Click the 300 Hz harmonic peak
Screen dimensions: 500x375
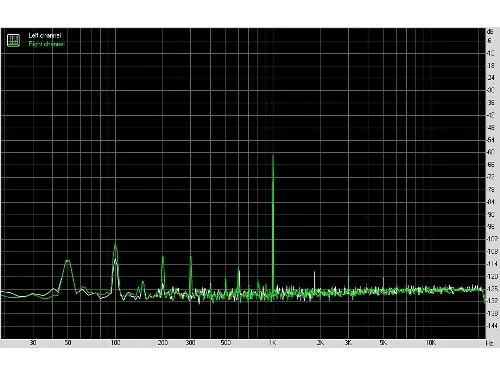coord(191,257)
